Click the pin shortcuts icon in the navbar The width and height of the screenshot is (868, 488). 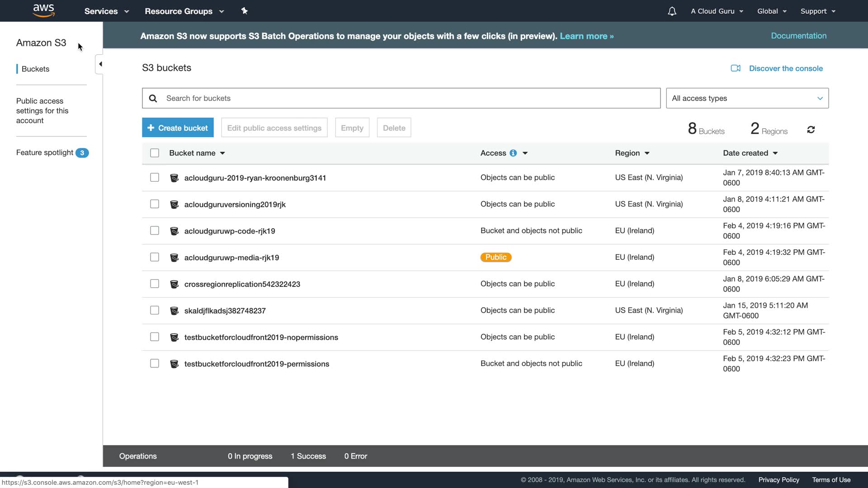coord(244,11)
